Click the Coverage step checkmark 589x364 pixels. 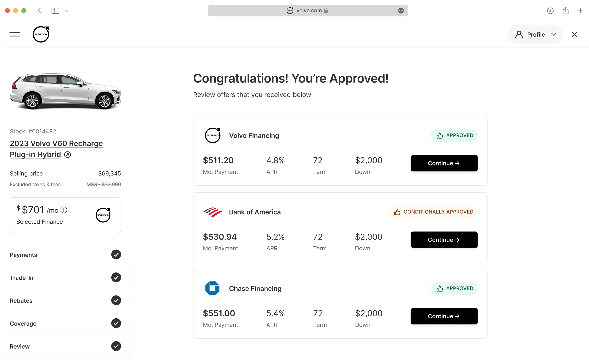point(116,323)
